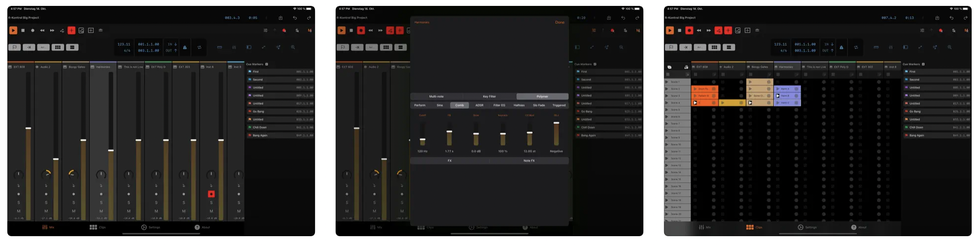This screenshot has height=246, width=980.
Task: Disarm the red record arm on Inst 8, left screenshot
Action: click(211, 194)
